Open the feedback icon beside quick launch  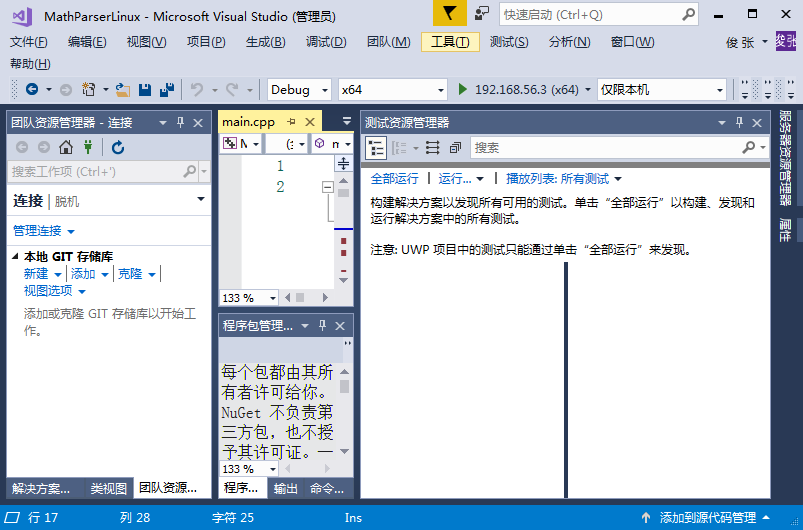[x=481, y=14]
